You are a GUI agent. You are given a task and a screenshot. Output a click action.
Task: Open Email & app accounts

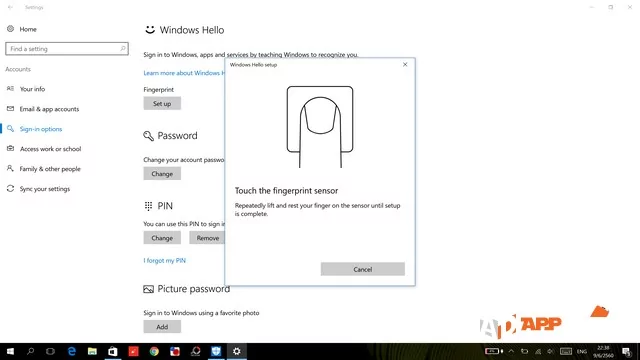point(49,109)
